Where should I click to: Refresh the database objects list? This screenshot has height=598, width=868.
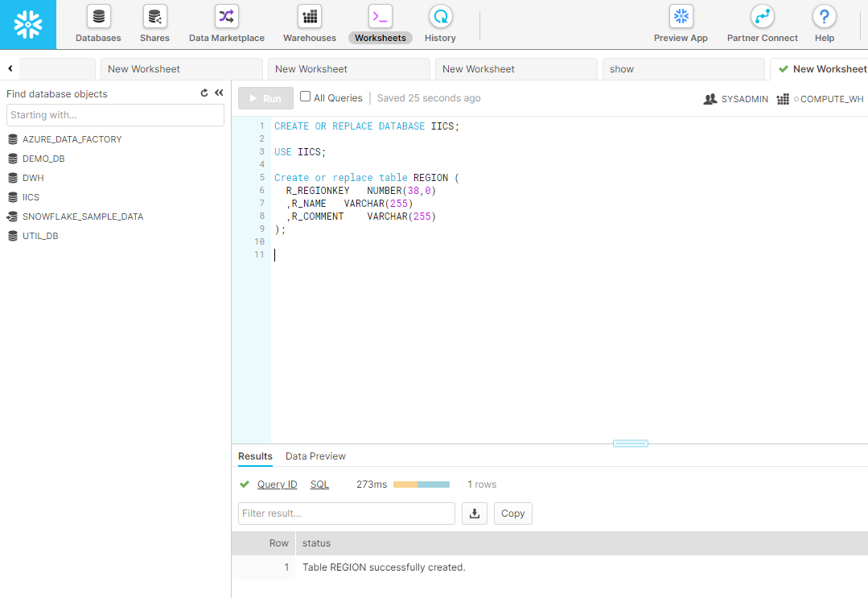tap(204, 93)
